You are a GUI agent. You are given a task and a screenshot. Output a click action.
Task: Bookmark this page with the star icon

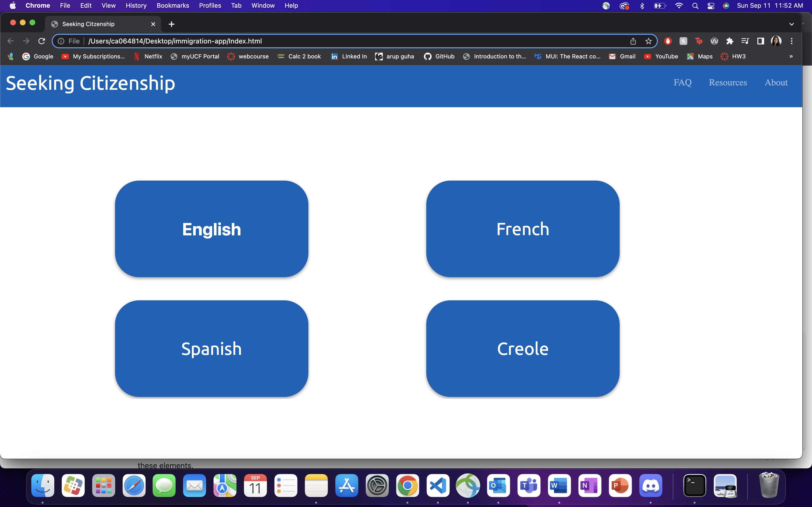click(x=648, y=41)
